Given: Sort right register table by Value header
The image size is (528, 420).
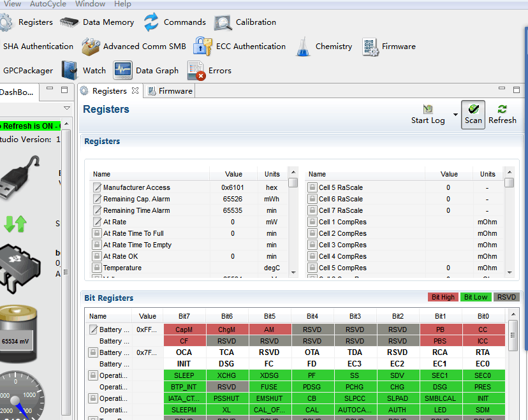Looking at the screenshot, I should (x=449, y=174).
